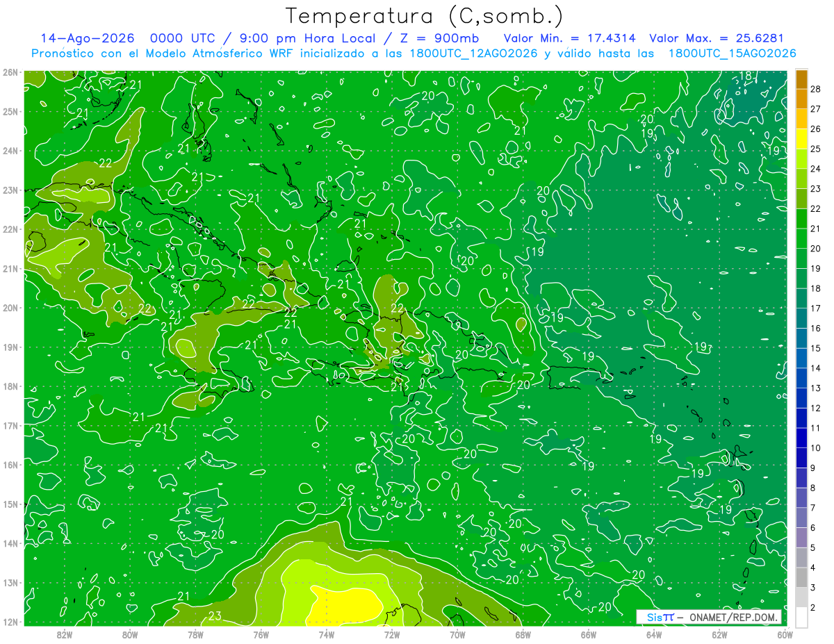Image resolution: width=834 pixels, height=644 pixels.
Task: Click the "62W" longitude axis label
Action: 720,634
